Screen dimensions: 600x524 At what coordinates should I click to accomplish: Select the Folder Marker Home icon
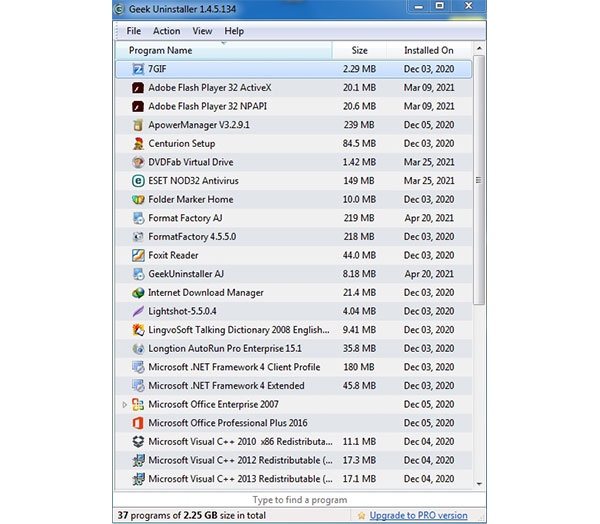point(138,199)
